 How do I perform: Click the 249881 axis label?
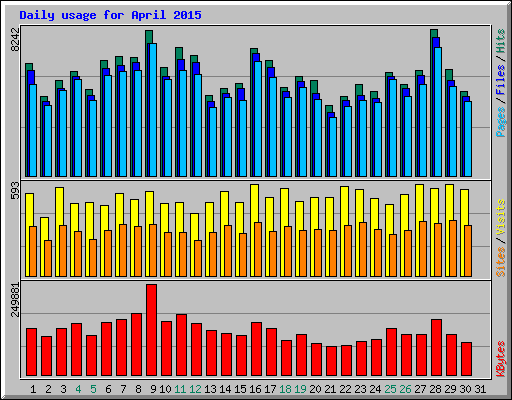point(15,299)
